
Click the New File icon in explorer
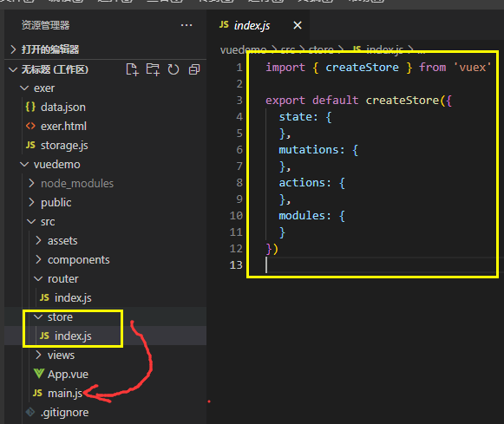[x=132, y=69]
